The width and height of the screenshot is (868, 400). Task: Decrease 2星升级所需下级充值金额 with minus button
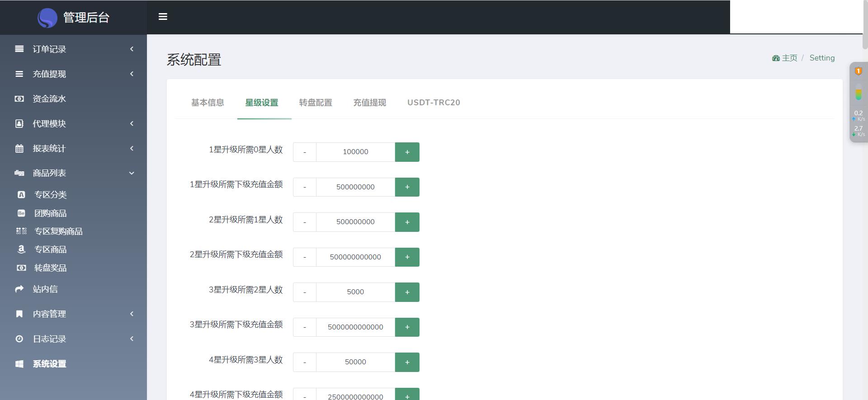point(305,257)
